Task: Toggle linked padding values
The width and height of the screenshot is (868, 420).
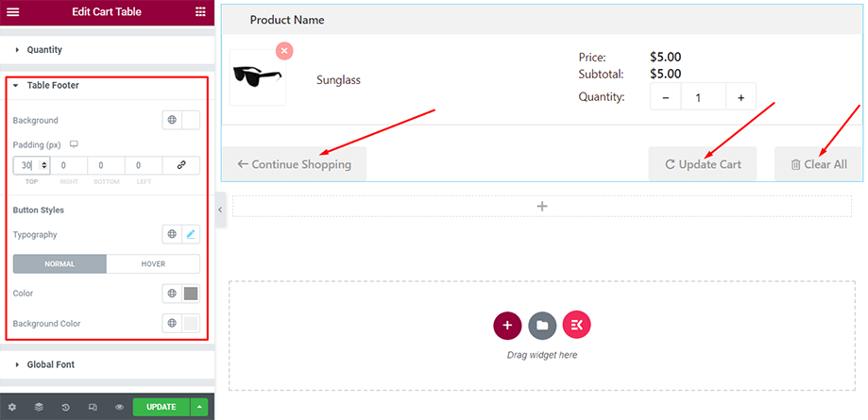Action: tap(181, 165)
